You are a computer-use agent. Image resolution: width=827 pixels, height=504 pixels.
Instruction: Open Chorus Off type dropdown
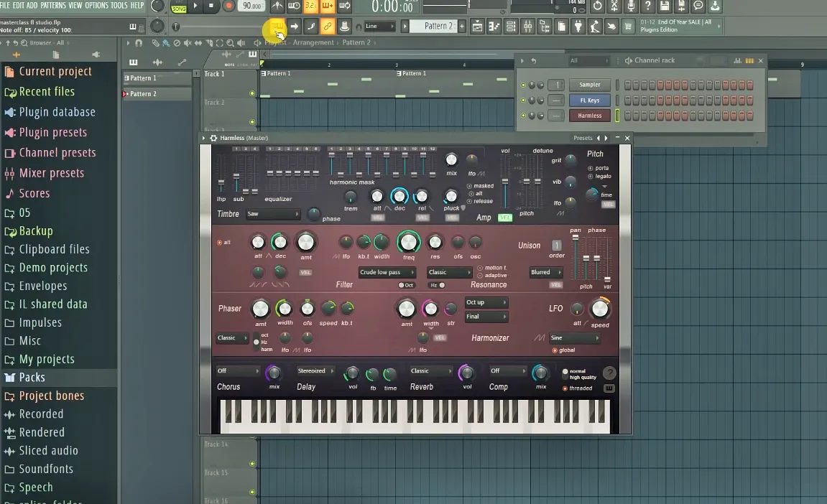238,371
